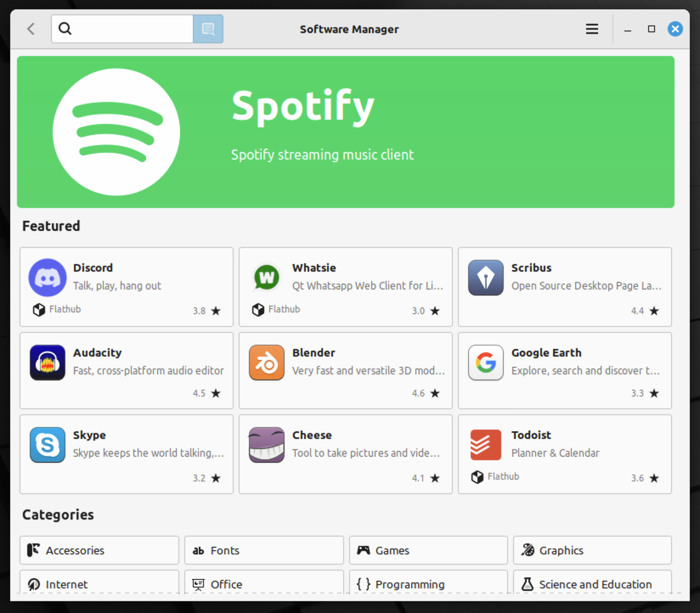Viewport: 700px width, 613px height.
Task: Click the Google Earth title text
Action: [547, 353]
